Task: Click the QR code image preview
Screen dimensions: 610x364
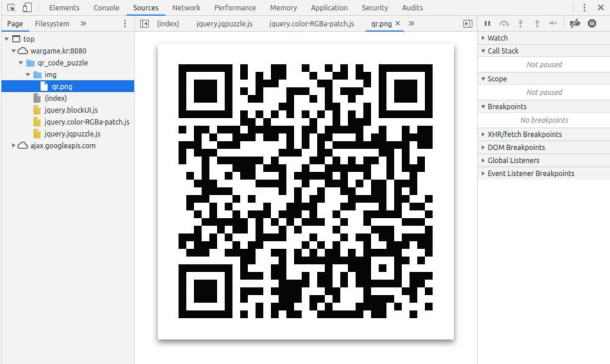Action: (x=306, y=191)
